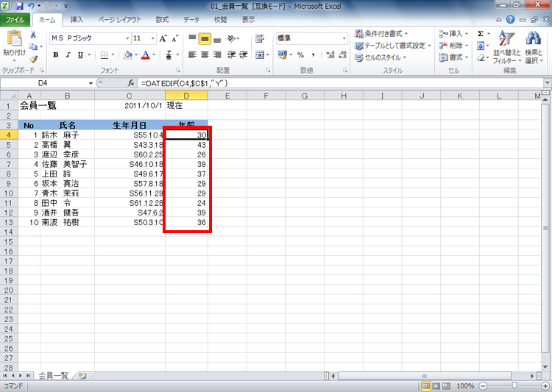The width and height of the screenshot is (552, 392).
Task: Click the Save icon in quick access toolbar
Action: coord(19,6)
